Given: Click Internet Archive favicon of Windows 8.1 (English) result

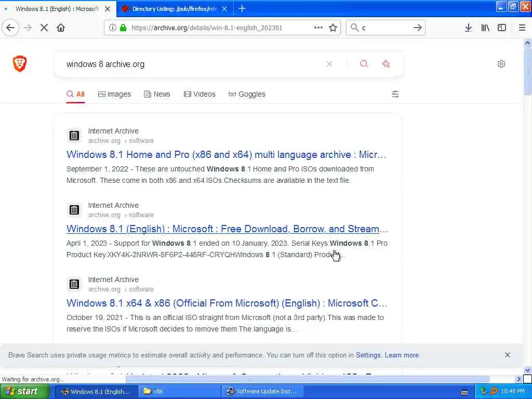Looking at the screenshot, I should tap(74, 210).
